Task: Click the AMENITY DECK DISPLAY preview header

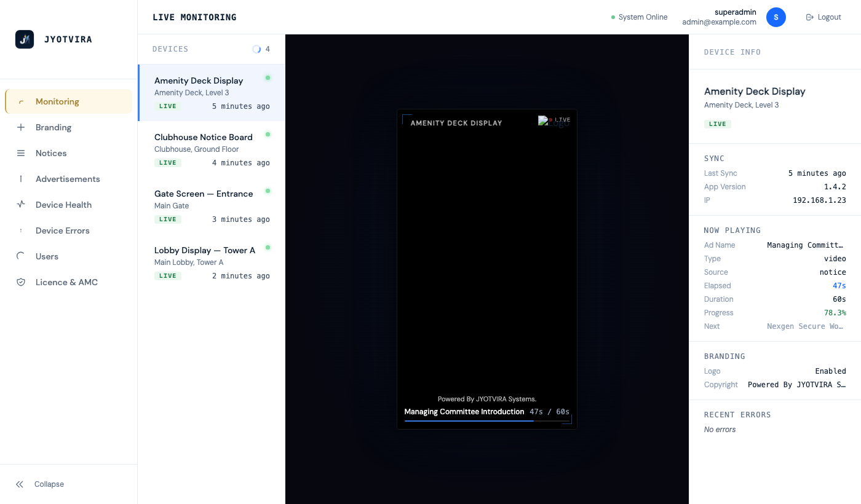Action: pos(456,123)
